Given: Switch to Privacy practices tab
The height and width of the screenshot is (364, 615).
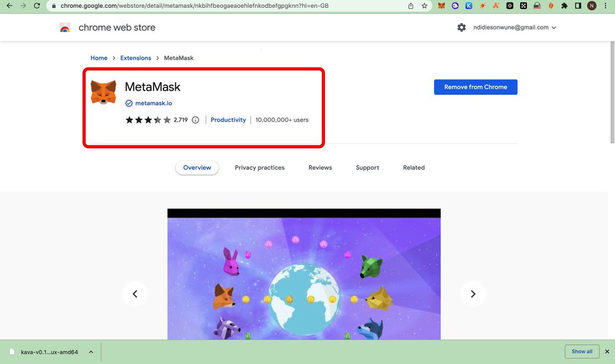Looking at the screenshot, I should (x=260, y=167).
